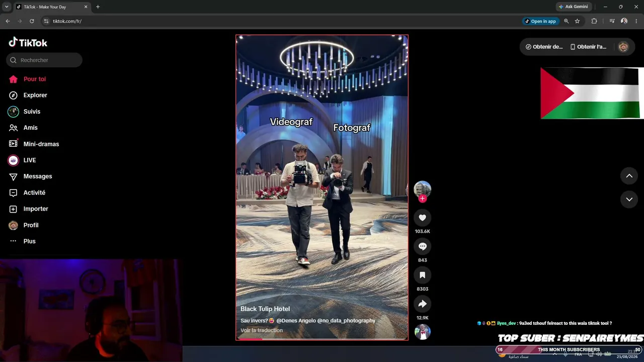Open a new tab with the plus button

pyautogui.click(x=98, y=7)
